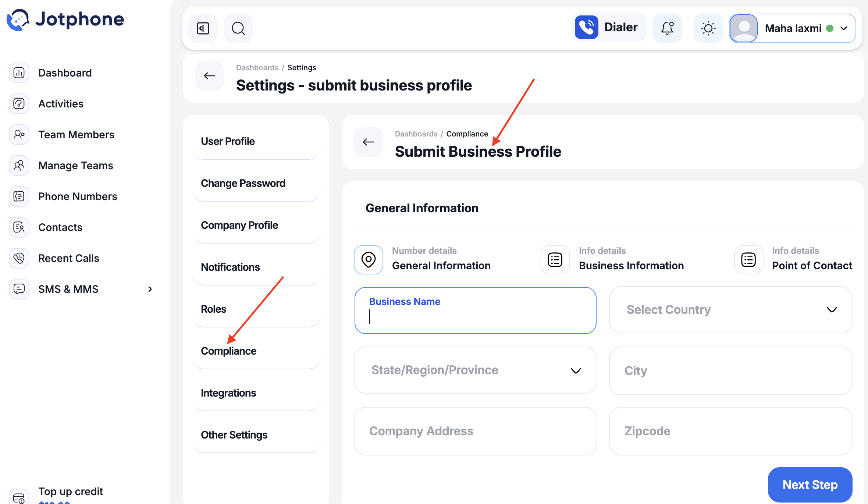868x504 pixels.
Task: Click the Activities sidebar icon
Action: click(19, 104)
